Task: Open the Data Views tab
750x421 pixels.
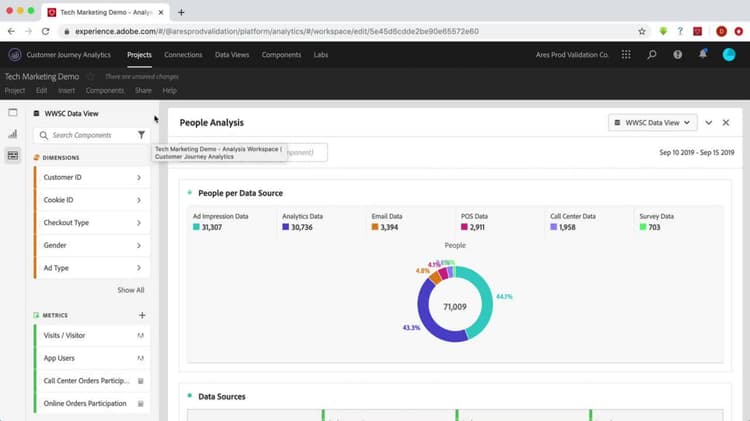Action: pos(232,55)
